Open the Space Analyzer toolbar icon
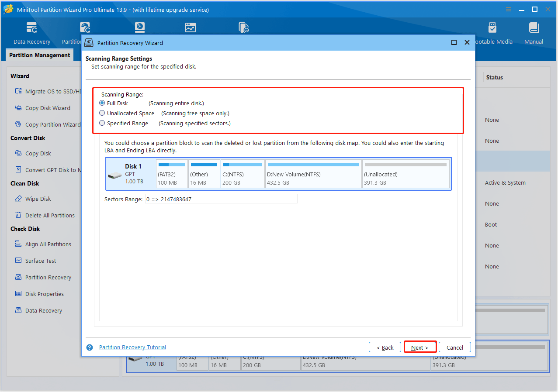 (x=191, y=28)
